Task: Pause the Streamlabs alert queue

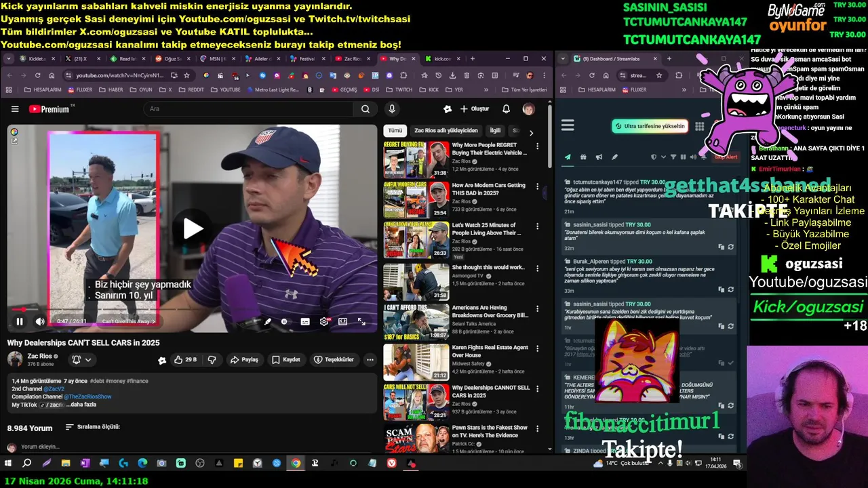Action: click(x=683, y=157)
